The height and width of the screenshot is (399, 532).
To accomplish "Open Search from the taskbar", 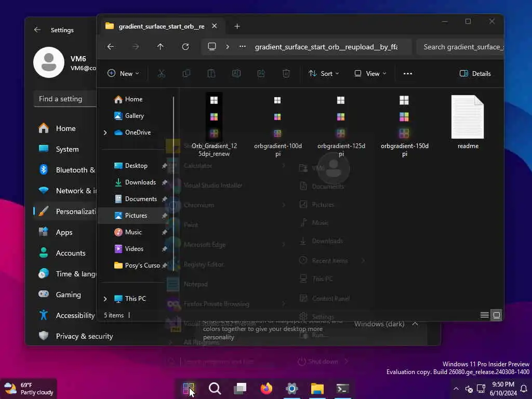I will (215, 389).
